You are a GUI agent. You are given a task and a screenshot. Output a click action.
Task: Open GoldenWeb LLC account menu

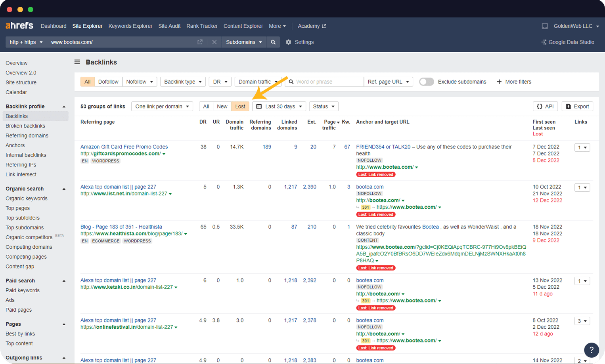(x=576, y=26)
